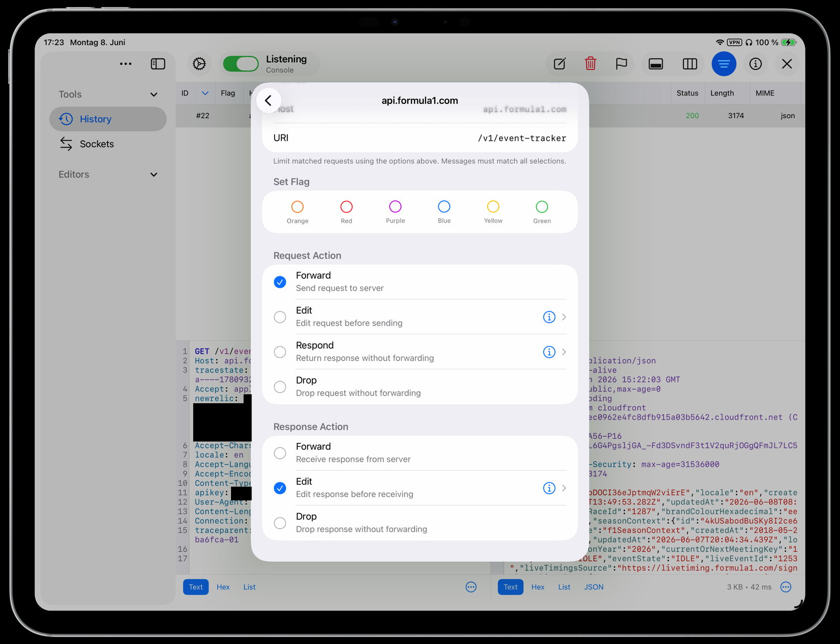Open response pane more options icon
This screenshot has height=644, width=840.
(786, 587)
